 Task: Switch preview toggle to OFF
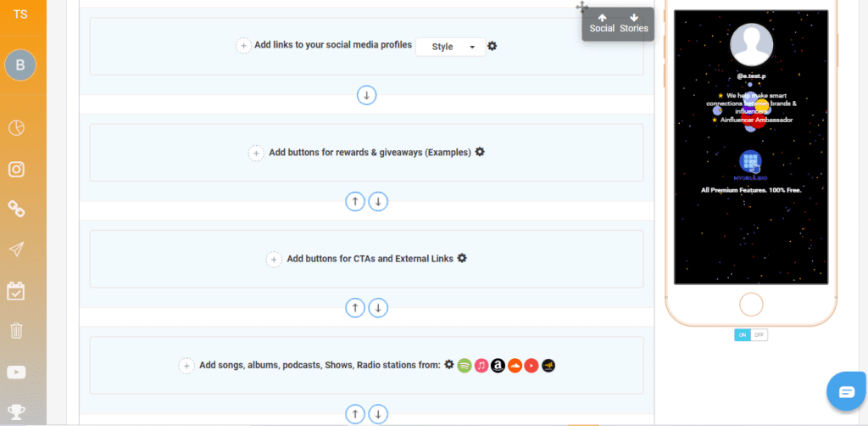point(759,335)
